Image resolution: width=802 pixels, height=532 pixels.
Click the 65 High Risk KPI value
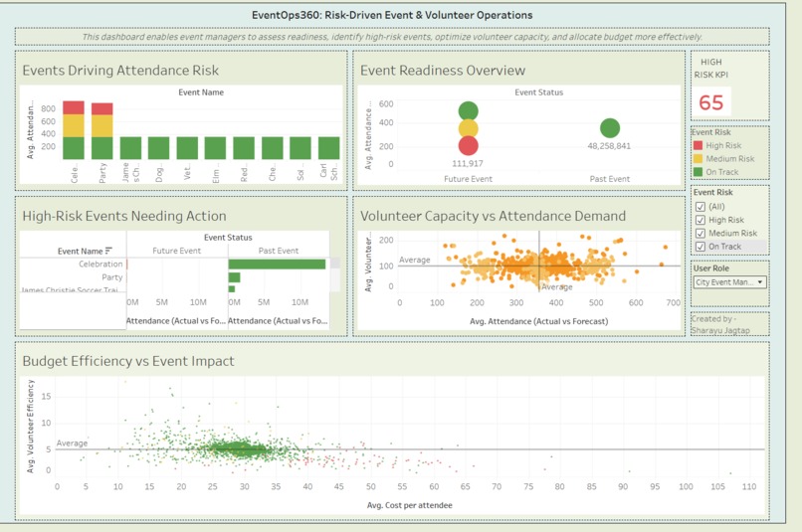click(x=711, y=102)
